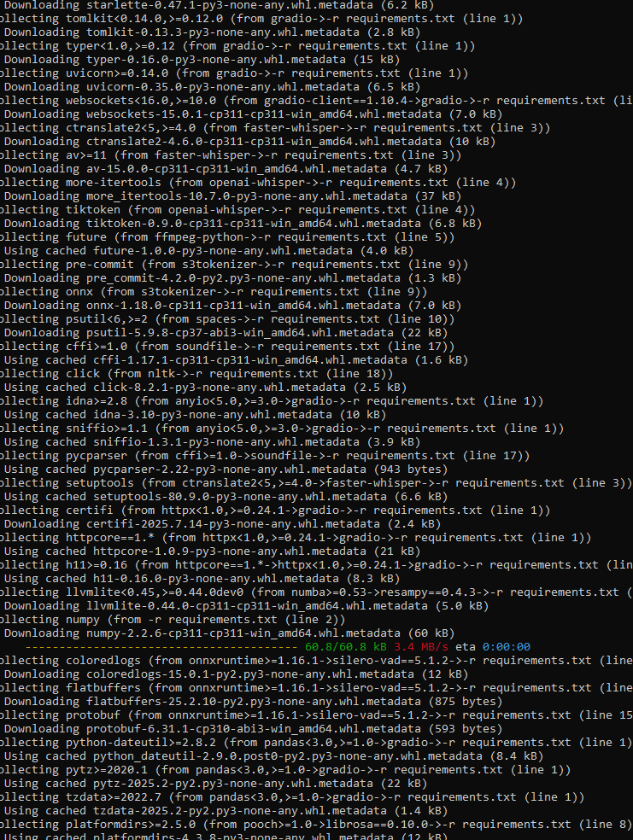
Task: Click the numpy download progress bar
Action: [161, 646]
